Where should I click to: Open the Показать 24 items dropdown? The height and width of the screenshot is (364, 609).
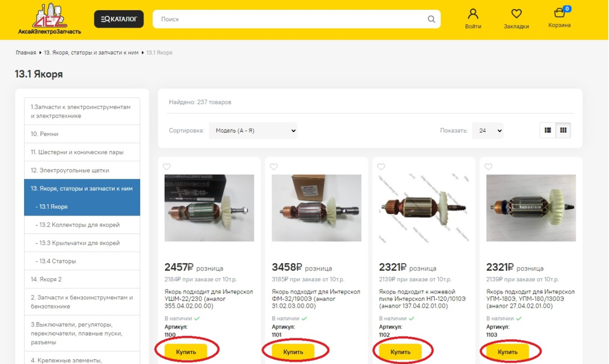[x=488, y=130]
